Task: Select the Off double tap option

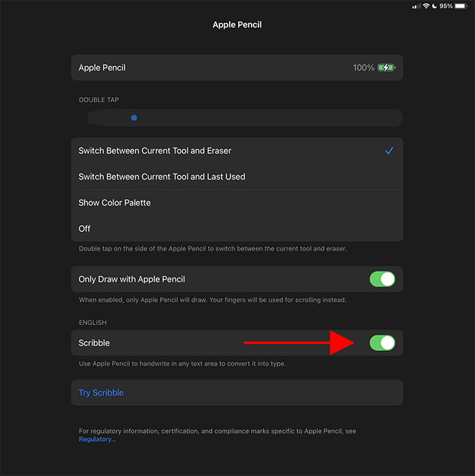Action: pyautogui.click(x=237, y=229)
